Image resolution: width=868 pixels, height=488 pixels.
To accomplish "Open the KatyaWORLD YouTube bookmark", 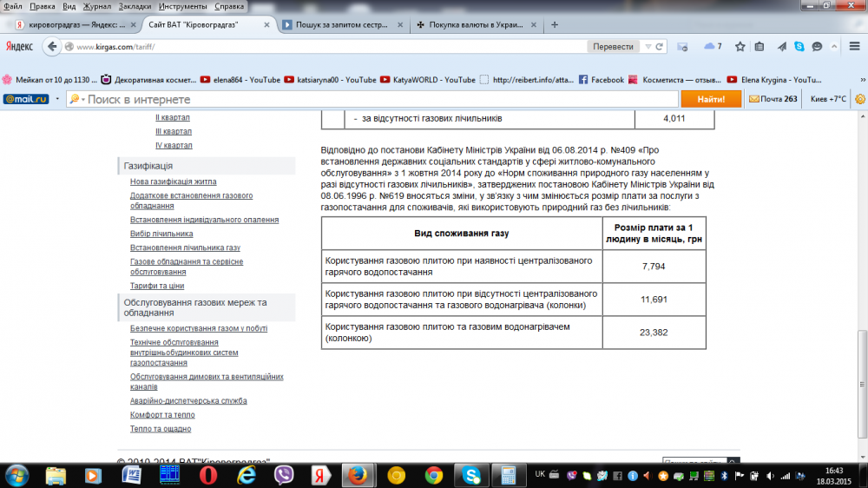I will (x=427, y=80).
